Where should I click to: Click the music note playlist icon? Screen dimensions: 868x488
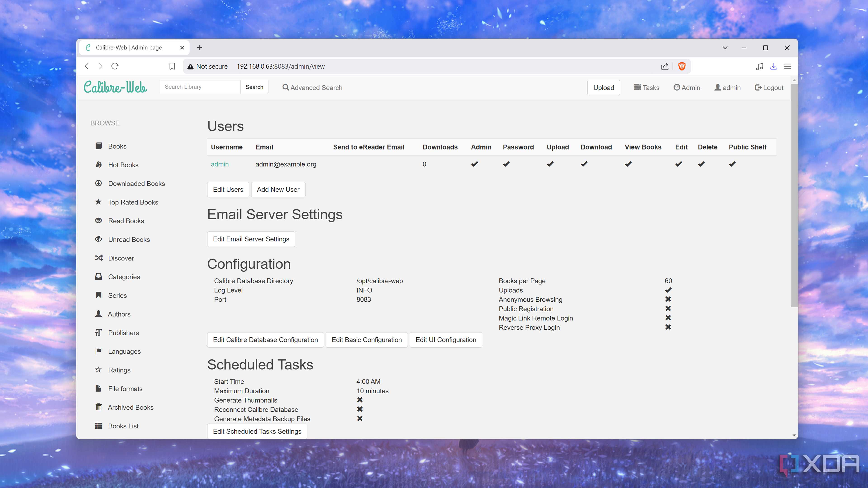(x=759, y=66)
